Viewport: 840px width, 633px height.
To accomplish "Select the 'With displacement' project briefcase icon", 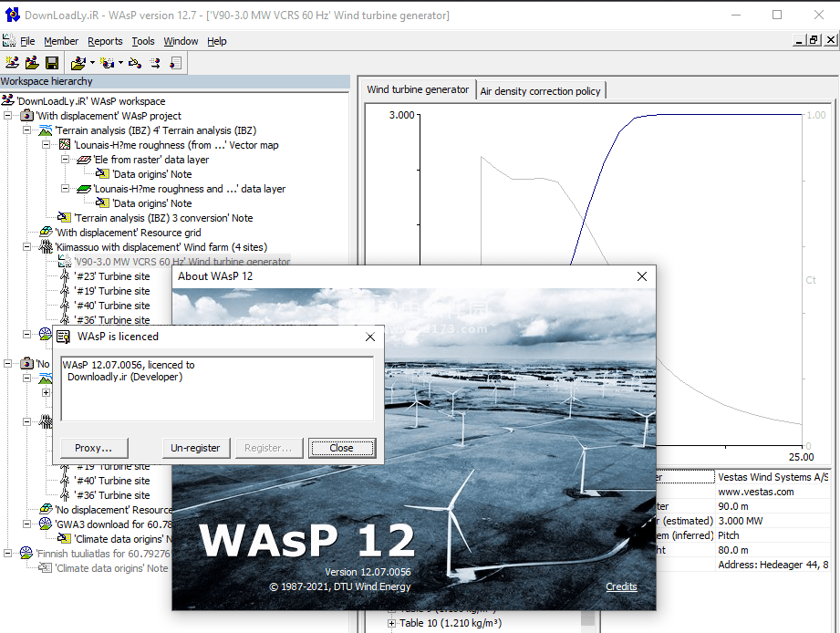I will tap(26, 116).
